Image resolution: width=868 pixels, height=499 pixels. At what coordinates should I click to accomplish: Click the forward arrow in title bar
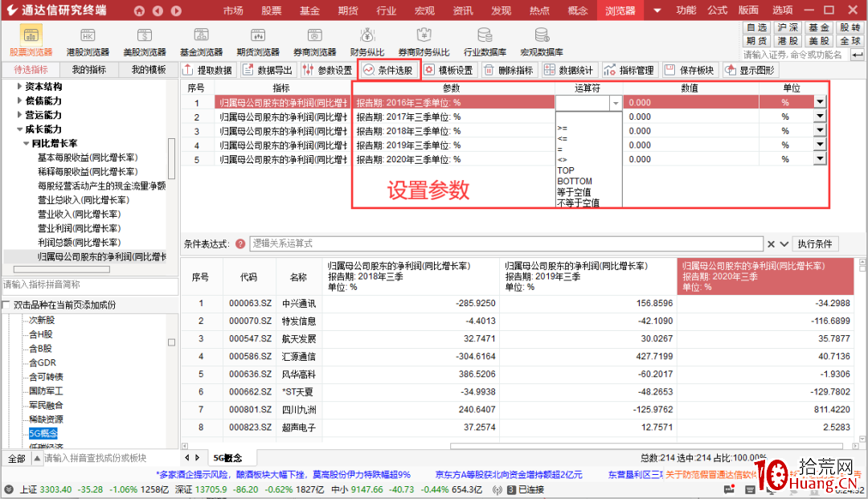(176, 10)
